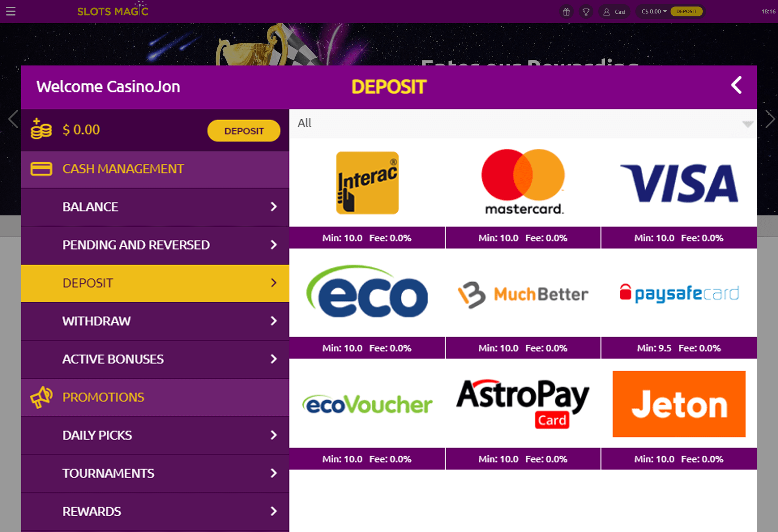Go to Pending and Reversed section

coord(155,245)
